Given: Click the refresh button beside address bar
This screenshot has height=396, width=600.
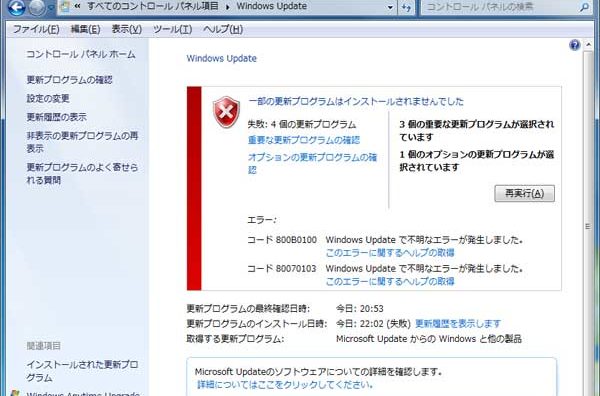Looking at the screenshot, I should pos(406,7).
